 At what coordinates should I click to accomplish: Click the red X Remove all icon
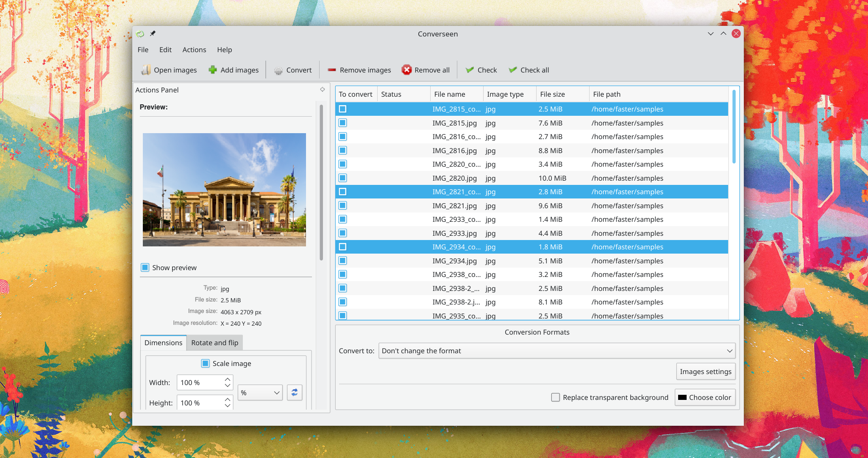406,70
